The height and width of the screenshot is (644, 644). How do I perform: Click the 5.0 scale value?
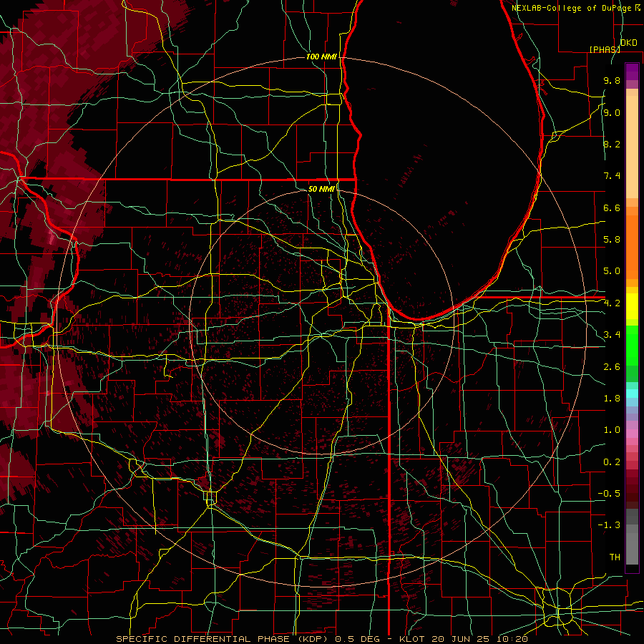coord(612,271)
